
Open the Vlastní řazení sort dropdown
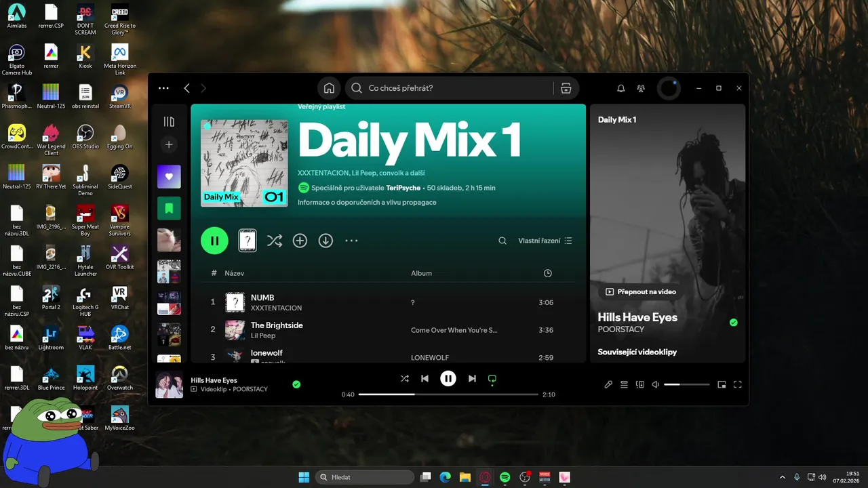(x=545, y=241)
